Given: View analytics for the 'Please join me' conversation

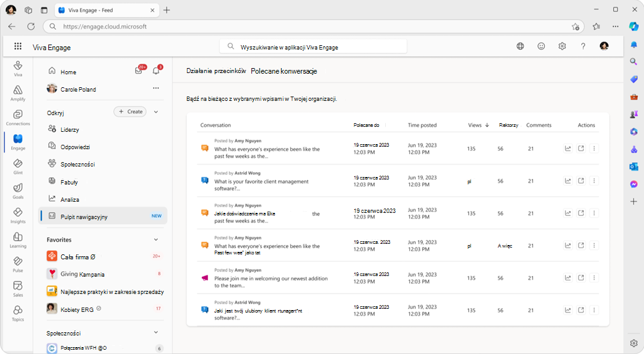Looking at the screenshot, I should coord(568,278).
